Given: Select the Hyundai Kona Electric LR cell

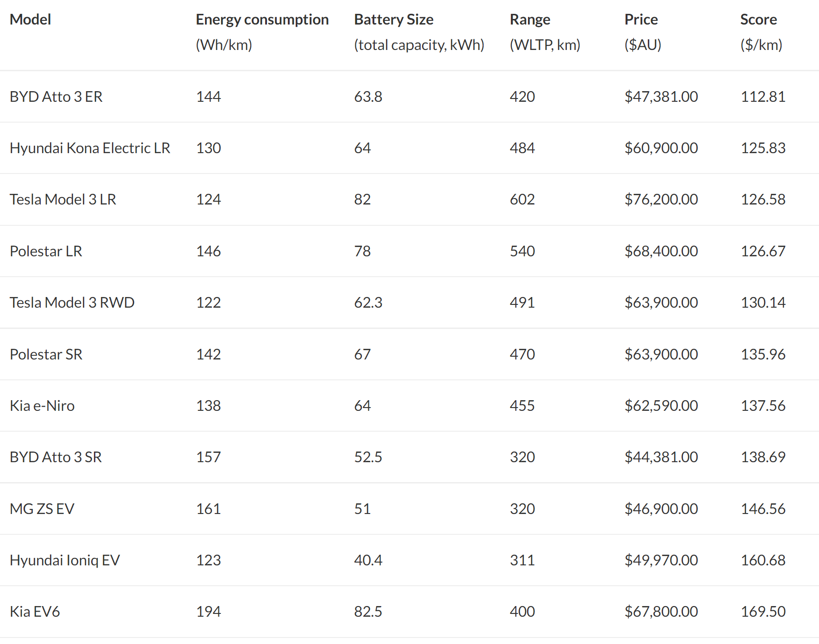Looking at the screenshot, I should (x=90, y=148).
